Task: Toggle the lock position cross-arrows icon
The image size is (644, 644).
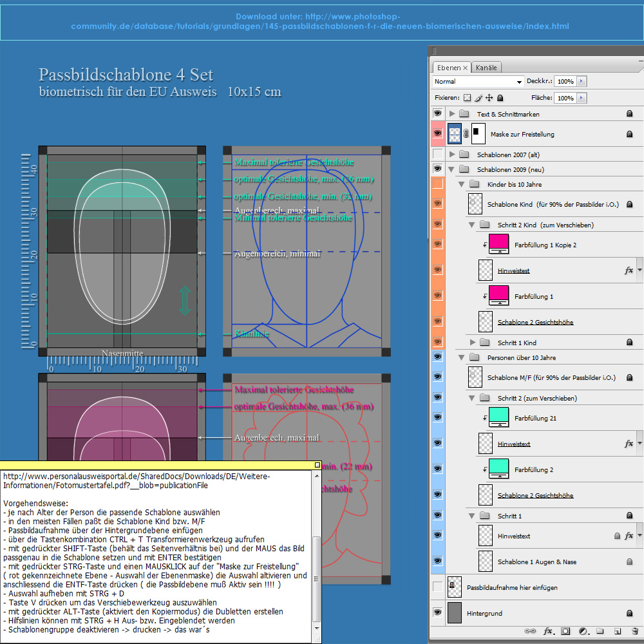Action: coord(489,98)
